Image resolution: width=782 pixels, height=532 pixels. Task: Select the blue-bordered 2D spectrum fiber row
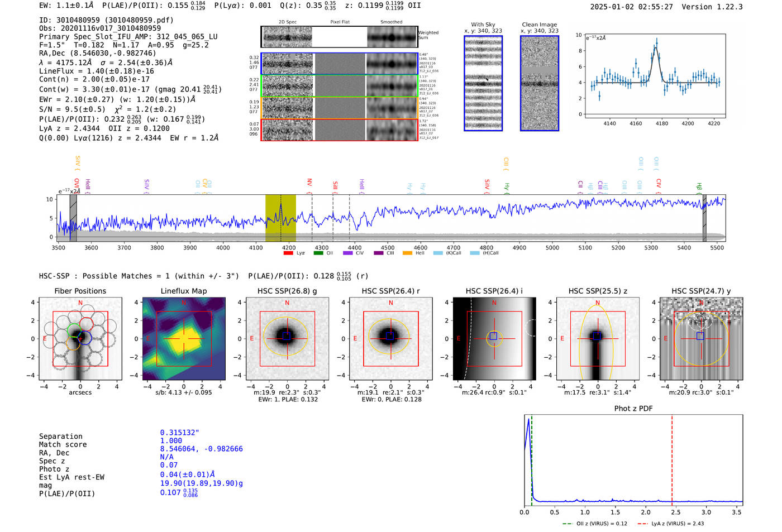coord(340,64)
